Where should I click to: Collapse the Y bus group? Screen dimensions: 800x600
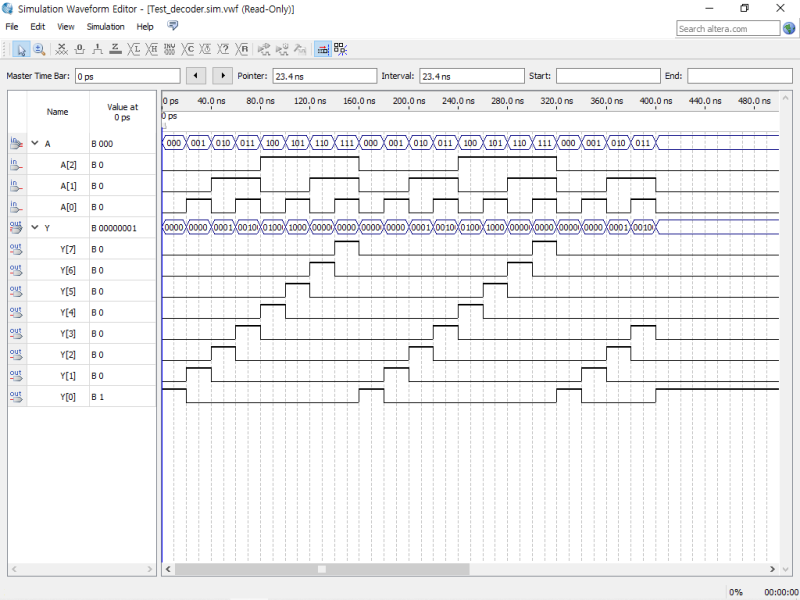tap(35, 228)
